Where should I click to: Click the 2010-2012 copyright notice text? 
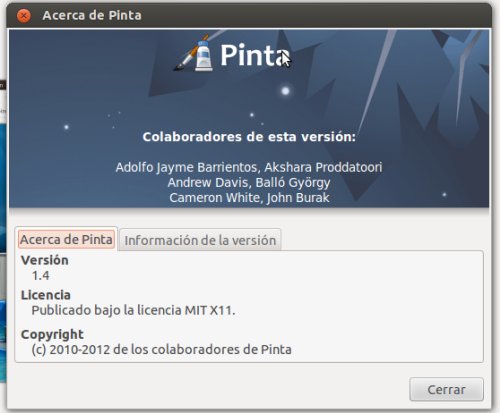point(162,350)
